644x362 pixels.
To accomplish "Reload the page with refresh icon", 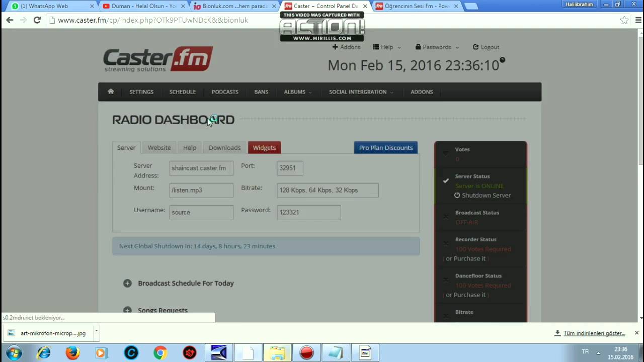I will point(37,20).
